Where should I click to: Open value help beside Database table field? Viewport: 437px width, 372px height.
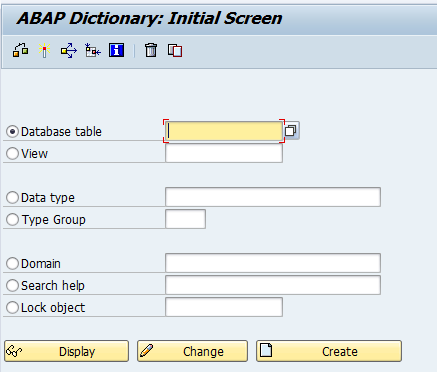tap(291, 131)
